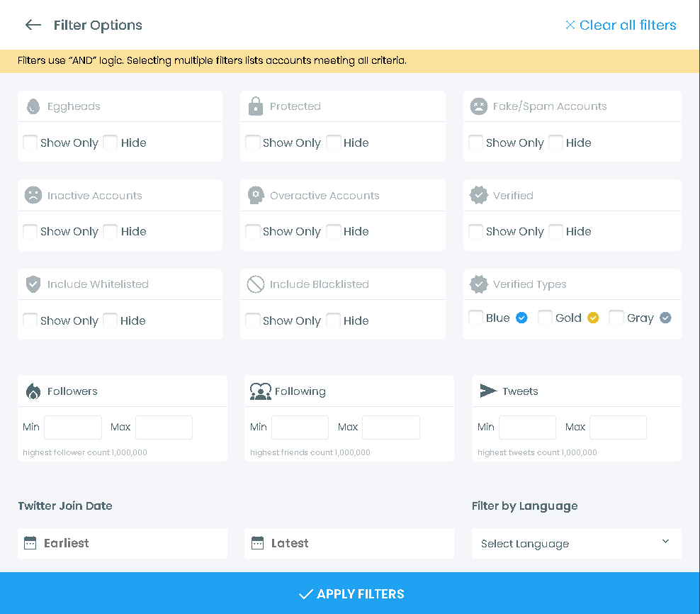Click the back arrow at top left
This screenshot has height=614, width=700.
click(x=33, y=25)
